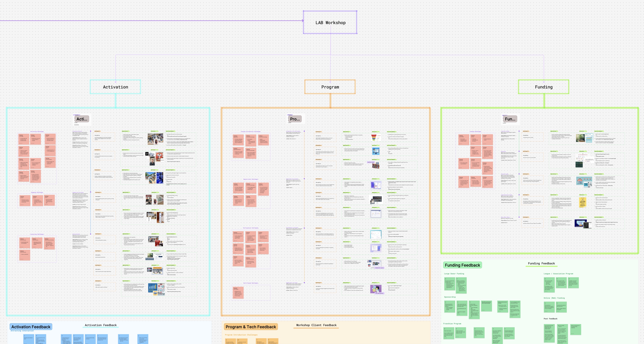The width and height of the screenshot is (644, 344).
Task: Click the 'Post-CSR Donations' label
Action: click(379, 294)
